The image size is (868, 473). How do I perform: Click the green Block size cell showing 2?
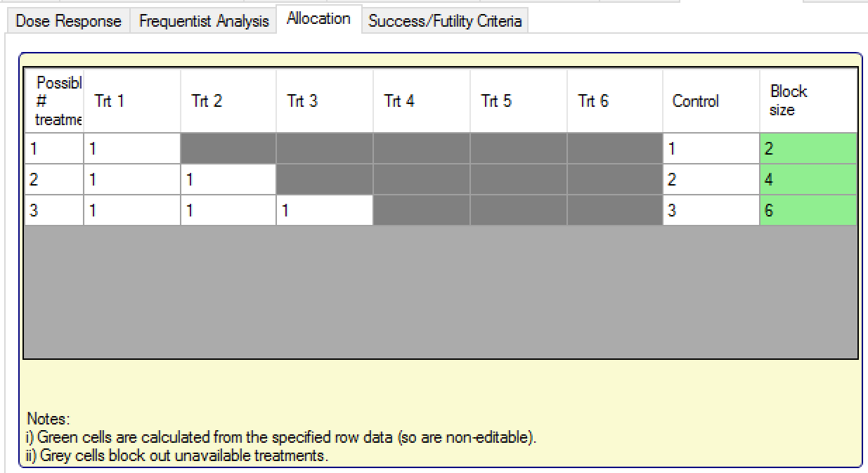[x=808, y=149]
